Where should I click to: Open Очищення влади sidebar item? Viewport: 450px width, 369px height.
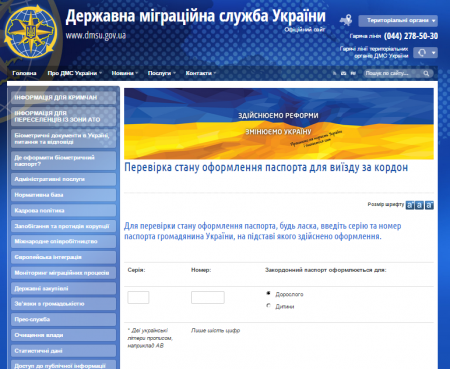63,335
